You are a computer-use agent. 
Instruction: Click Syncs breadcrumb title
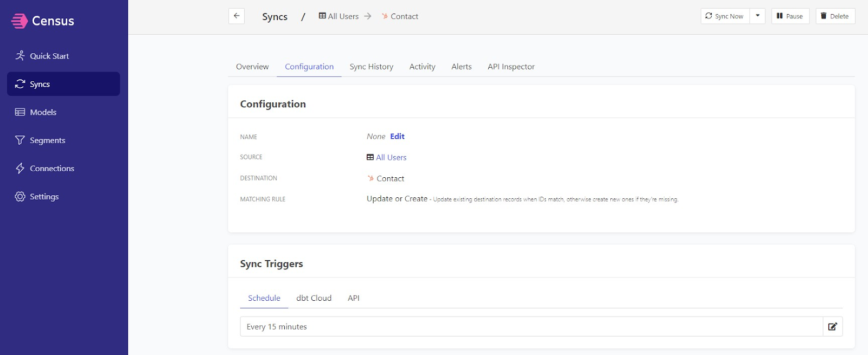pyautogui.click(x=275, y=17)
